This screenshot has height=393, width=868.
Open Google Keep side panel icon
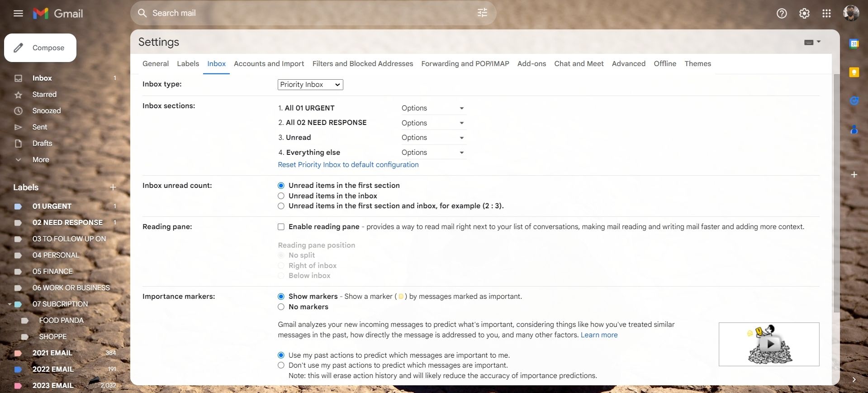tap(854, 72)
